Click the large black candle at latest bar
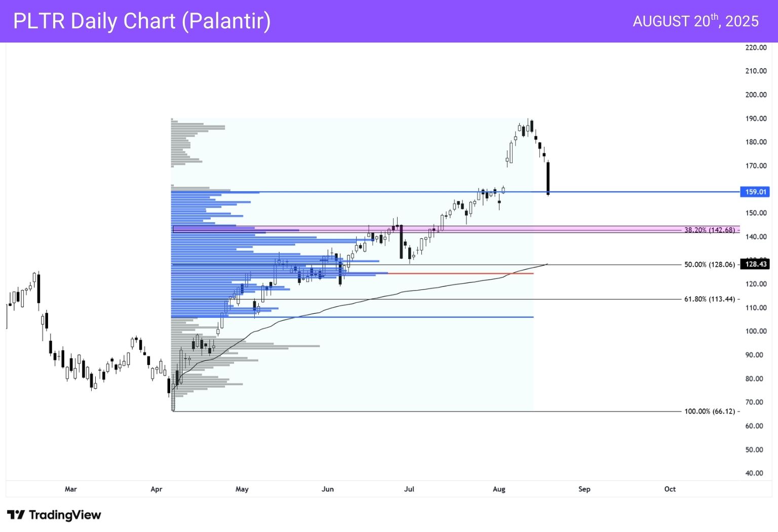Image resolution: width=778 pixels, height=532 pixels. 548,178
